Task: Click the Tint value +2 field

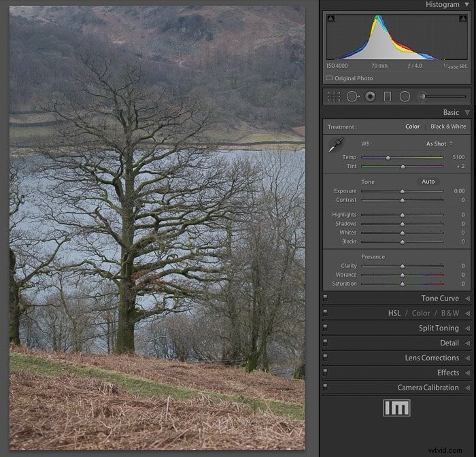Action: (460, 166)
